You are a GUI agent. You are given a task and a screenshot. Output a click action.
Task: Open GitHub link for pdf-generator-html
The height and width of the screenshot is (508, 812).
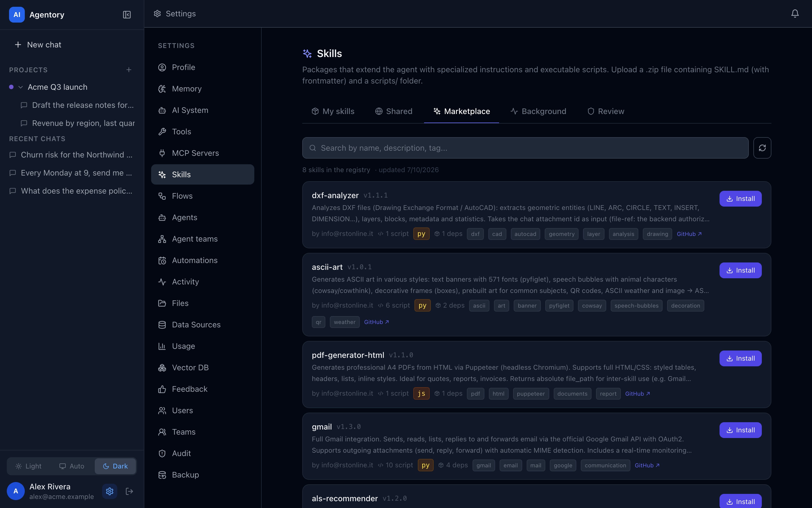click(637, 393)
